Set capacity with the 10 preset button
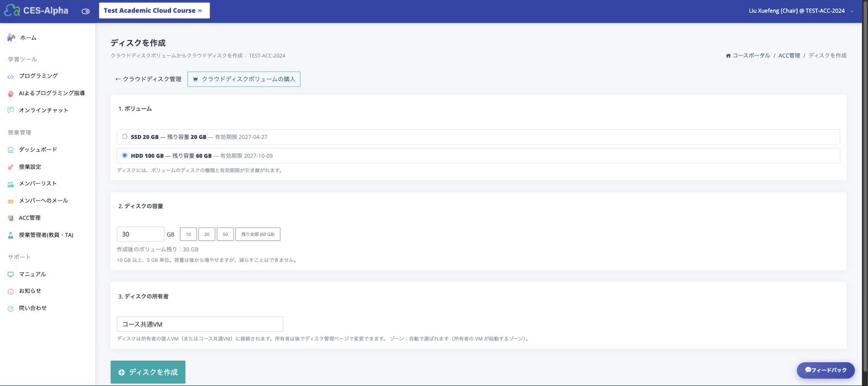 188,234
